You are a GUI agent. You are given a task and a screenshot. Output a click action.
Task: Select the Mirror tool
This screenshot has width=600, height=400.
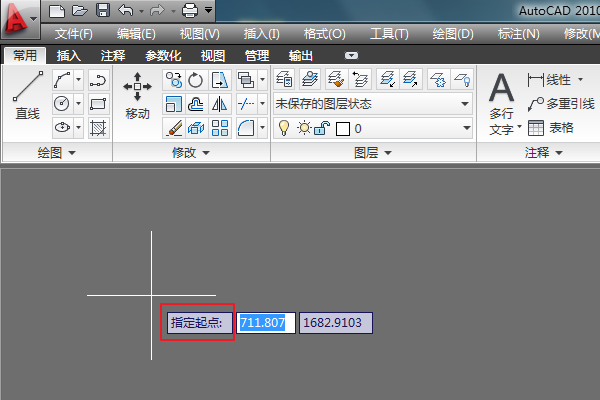click(x=220, y=104)
